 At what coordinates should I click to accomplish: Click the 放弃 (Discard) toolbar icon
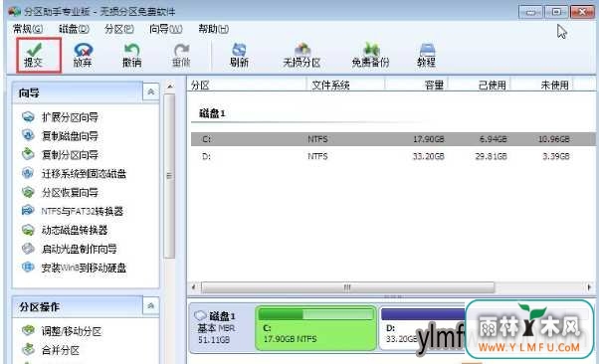click(x=83, y=55)
